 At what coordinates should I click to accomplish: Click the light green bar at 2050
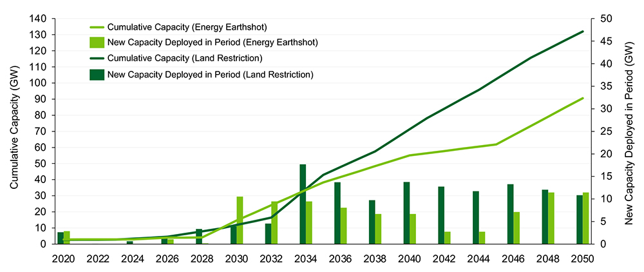coord(586,218)
